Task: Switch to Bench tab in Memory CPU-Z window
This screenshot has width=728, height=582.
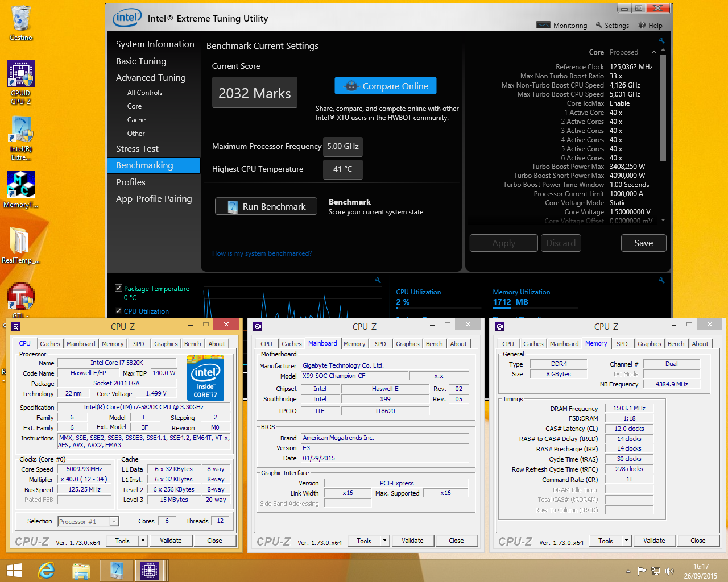Action: (676, 344)
